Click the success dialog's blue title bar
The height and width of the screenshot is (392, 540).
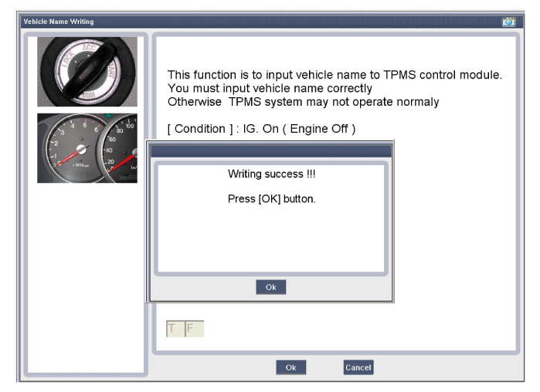tap(270, 150)
